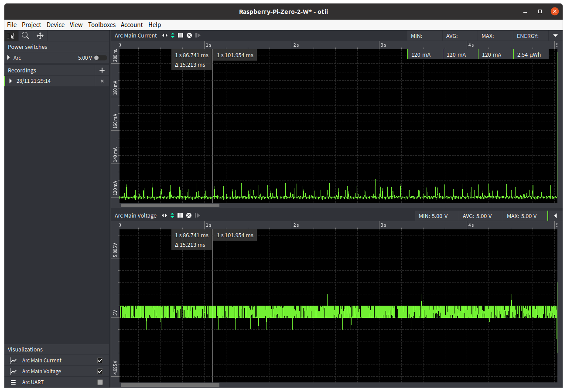Click the play-step icon in Arc Main Voltage header
This screenshot has height=392, width=567.
[x=197, y=215]
